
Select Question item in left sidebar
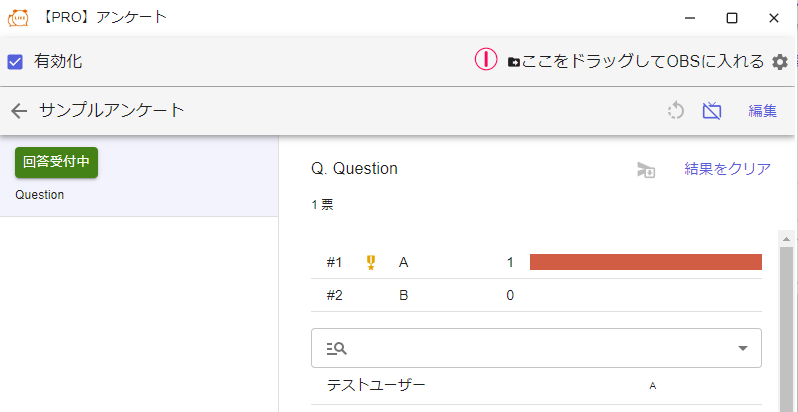point(40,195)
